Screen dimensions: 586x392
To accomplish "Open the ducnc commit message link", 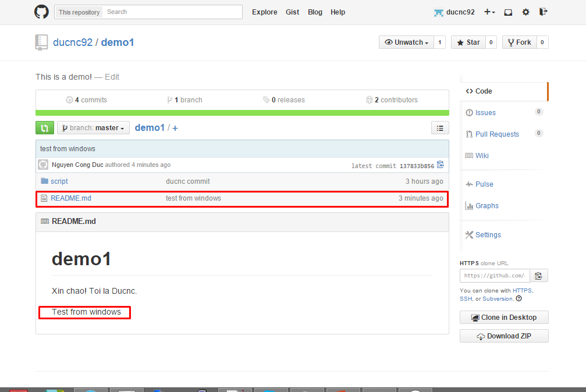I will pos(187,181).
